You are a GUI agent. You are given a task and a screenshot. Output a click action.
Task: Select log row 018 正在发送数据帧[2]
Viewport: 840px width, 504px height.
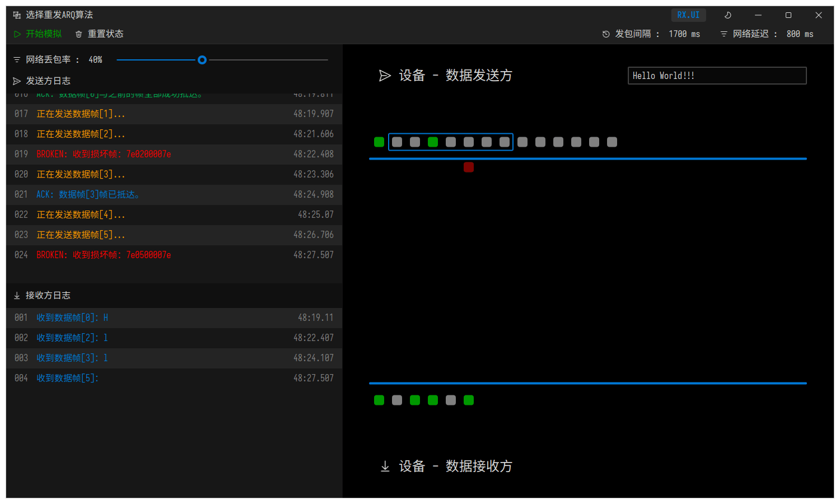(174, 134)
